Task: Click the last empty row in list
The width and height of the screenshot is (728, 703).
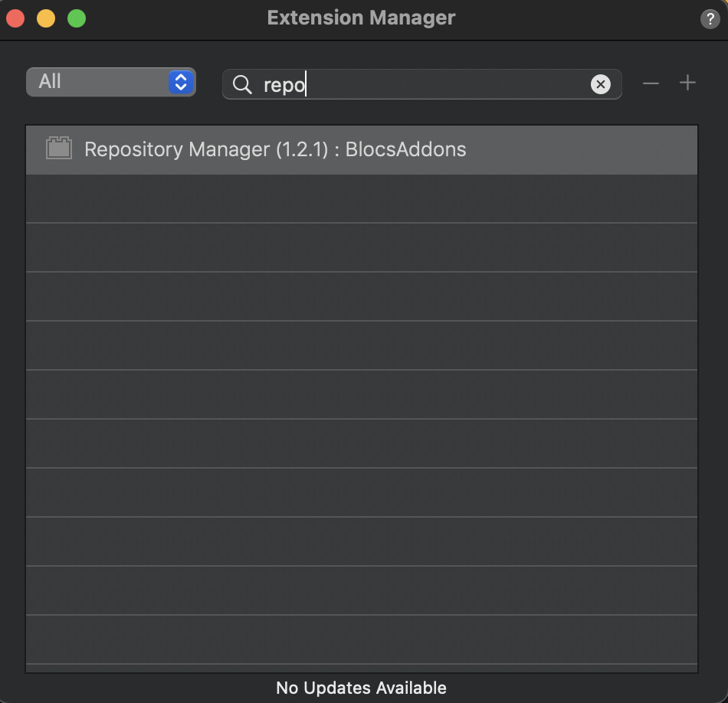Action: pos(361,639)
